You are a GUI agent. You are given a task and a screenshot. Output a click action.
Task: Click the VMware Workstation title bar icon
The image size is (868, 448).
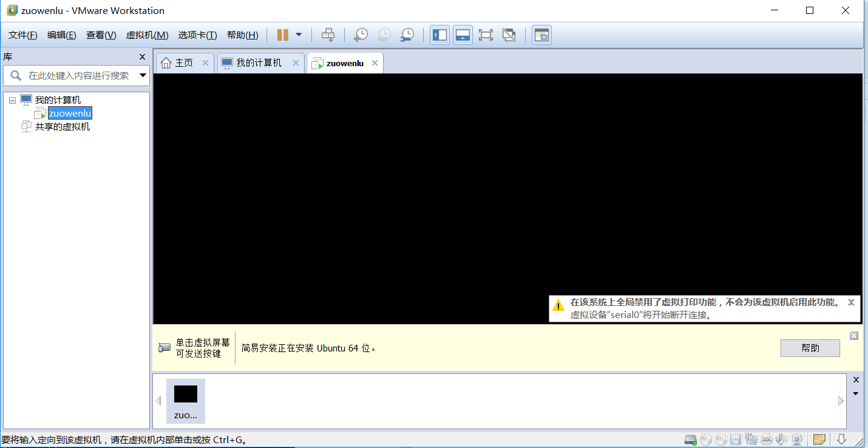coord(12,10)
